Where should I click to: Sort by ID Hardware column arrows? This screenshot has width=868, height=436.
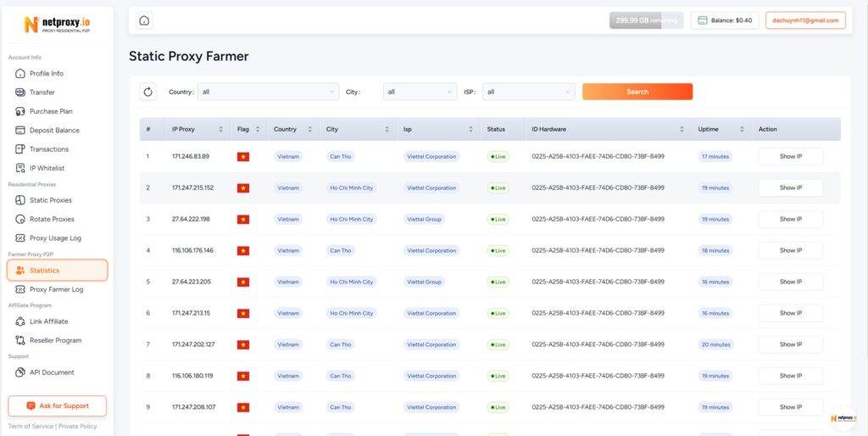pyautogui.click(x=682, y=129)
